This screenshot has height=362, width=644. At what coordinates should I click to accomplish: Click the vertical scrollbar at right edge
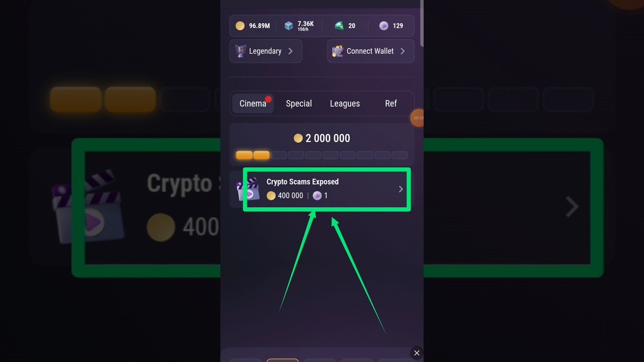point(422,23)
